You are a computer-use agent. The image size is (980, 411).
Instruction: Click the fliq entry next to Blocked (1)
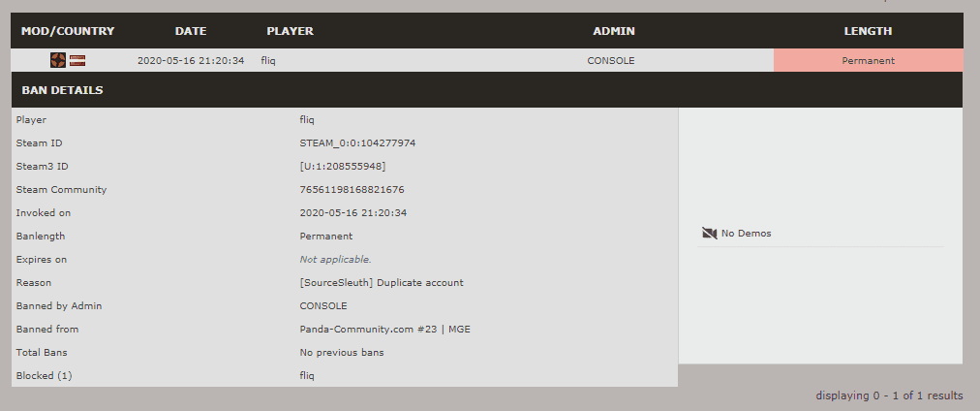point(307,376)
